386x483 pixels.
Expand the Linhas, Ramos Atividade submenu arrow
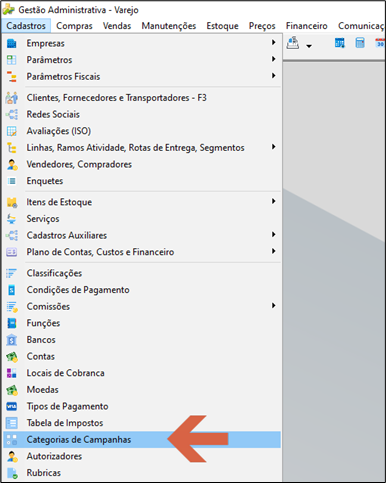[273, 147]
